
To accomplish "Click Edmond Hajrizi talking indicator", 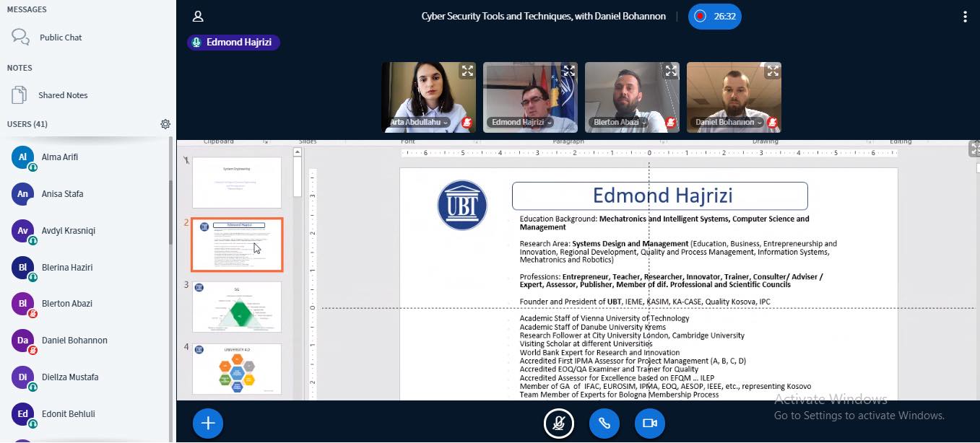I will pyautogui.click(x=233, y=43).
